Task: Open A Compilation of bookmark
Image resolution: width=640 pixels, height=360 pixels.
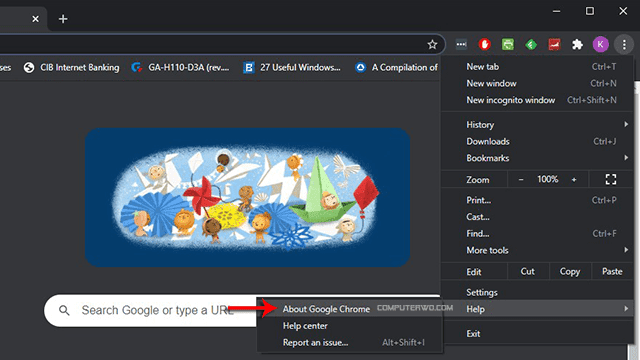Action: [x=396, y=67]
